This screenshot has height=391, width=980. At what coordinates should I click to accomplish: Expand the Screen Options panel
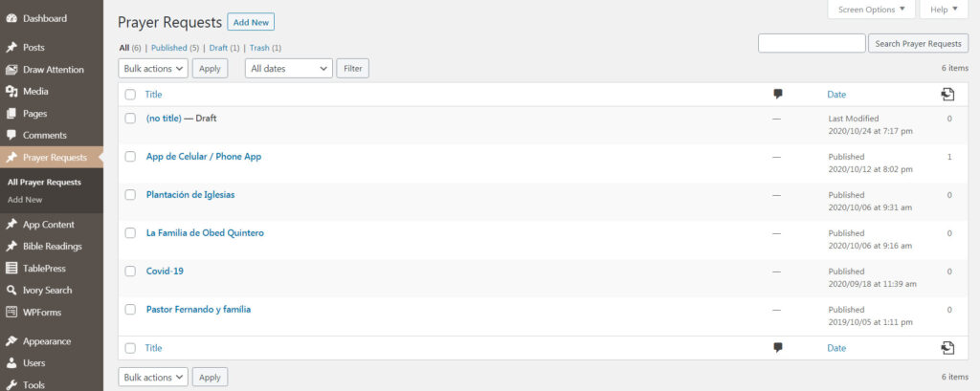[x=870, y=10]
